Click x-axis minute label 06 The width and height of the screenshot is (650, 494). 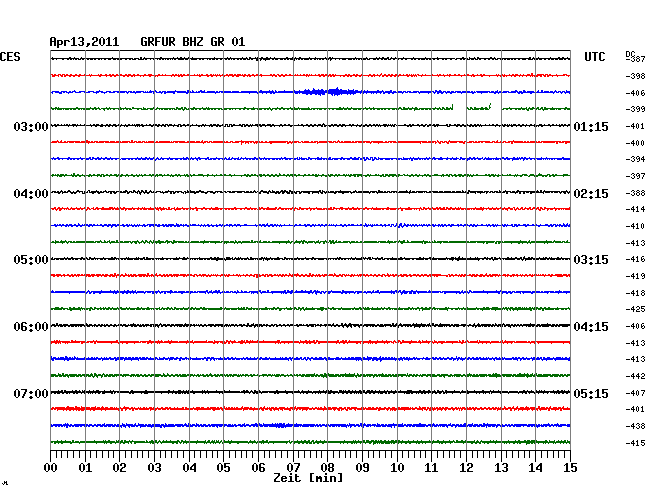coord(258,468)
